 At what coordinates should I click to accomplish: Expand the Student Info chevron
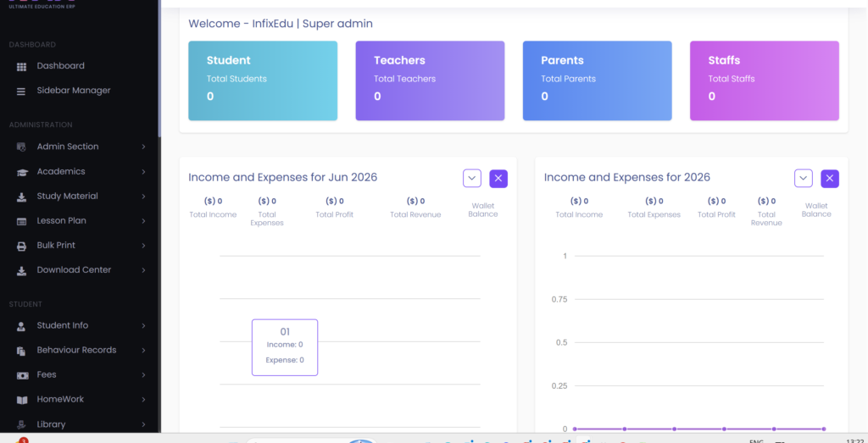143,326
